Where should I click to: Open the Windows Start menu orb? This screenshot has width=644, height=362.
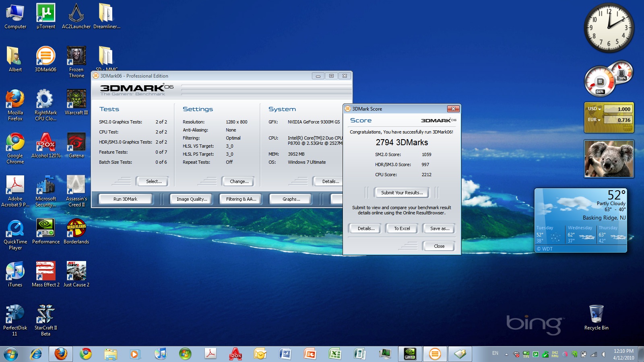(x=11, y=354)
